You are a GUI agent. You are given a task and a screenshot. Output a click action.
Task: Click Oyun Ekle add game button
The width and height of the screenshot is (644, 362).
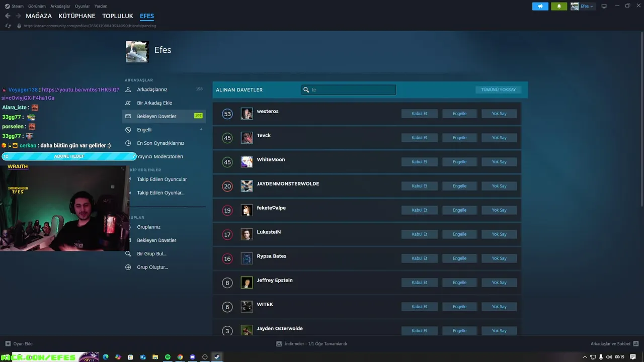[x=19, y=344]
